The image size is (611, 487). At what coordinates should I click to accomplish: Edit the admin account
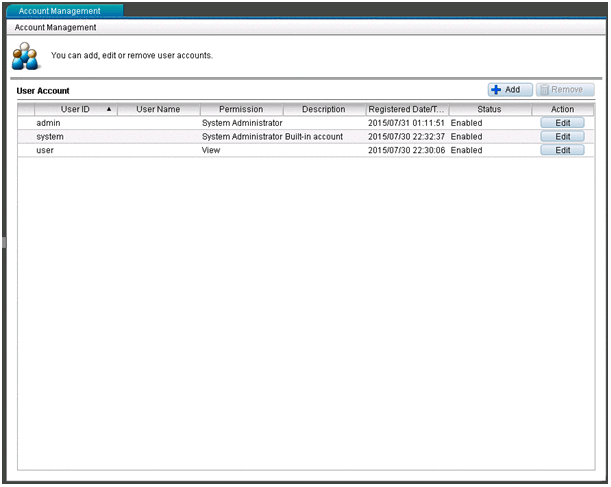(562, 123)
